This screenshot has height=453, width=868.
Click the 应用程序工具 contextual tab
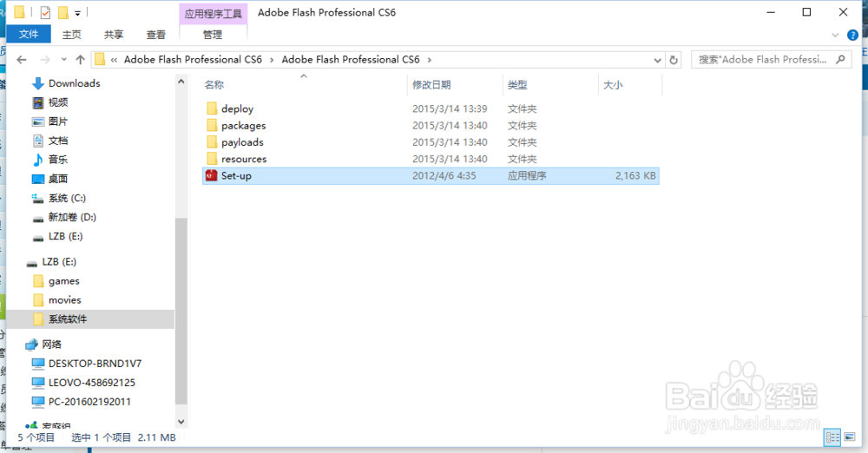point(214,14)
